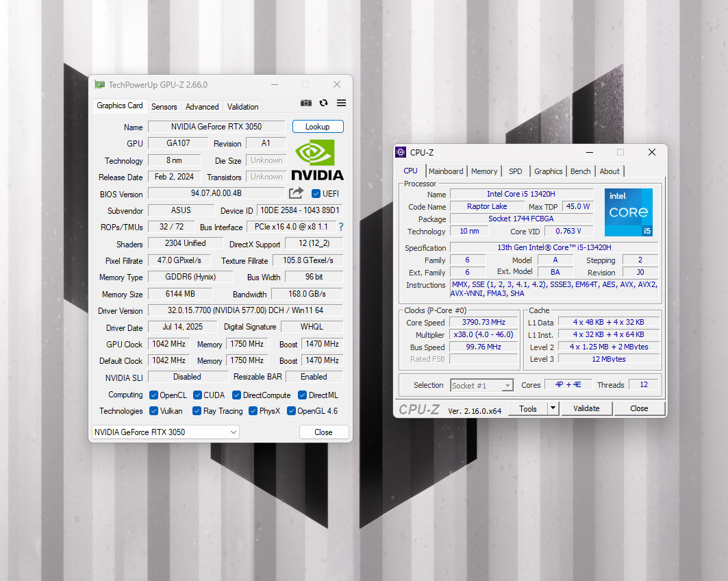This screenshot has height=581, width=728.
Task: Open the GPU-Z hamburger menu
Action: click(x=341, y=103)
